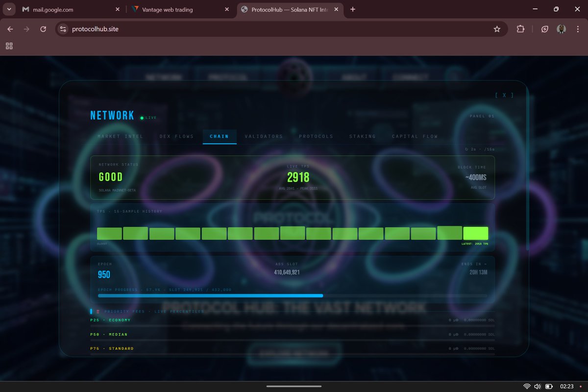This screenshot has height=392, width=588.
Task: Open the Chrome three-dot menu
Action: pos(577,29)
